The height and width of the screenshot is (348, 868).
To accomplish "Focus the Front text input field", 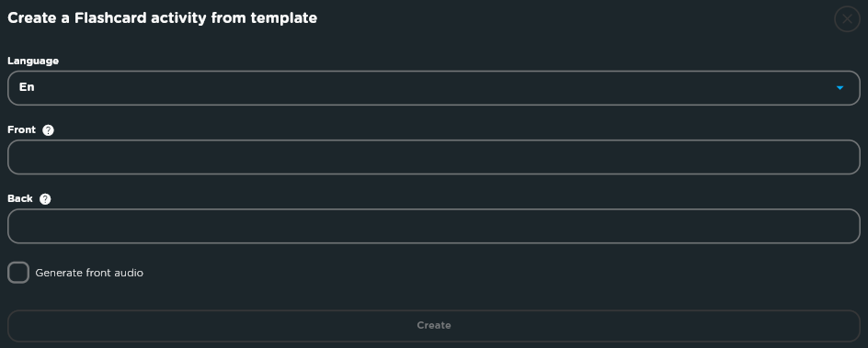I will click(433, 157).
